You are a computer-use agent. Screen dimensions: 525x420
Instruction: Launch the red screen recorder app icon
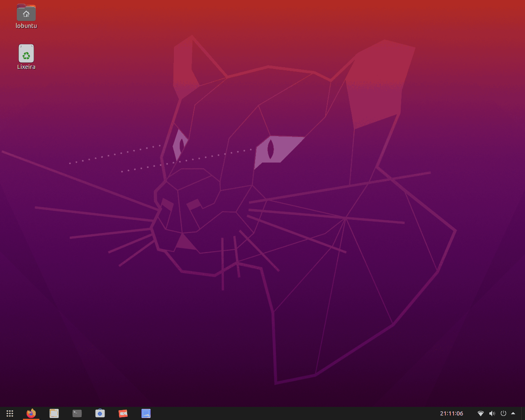click(123, 413)
